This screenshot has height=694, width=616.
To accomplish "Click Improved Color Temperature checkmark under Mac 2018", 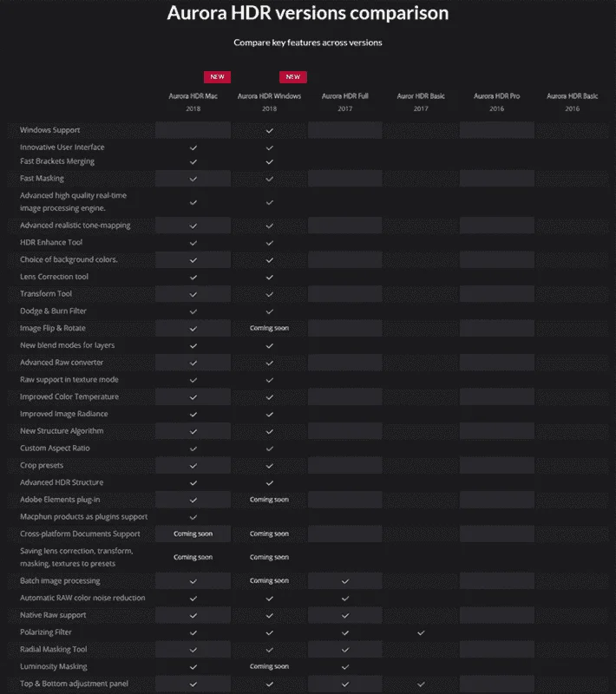I will (x=193, y=397).
